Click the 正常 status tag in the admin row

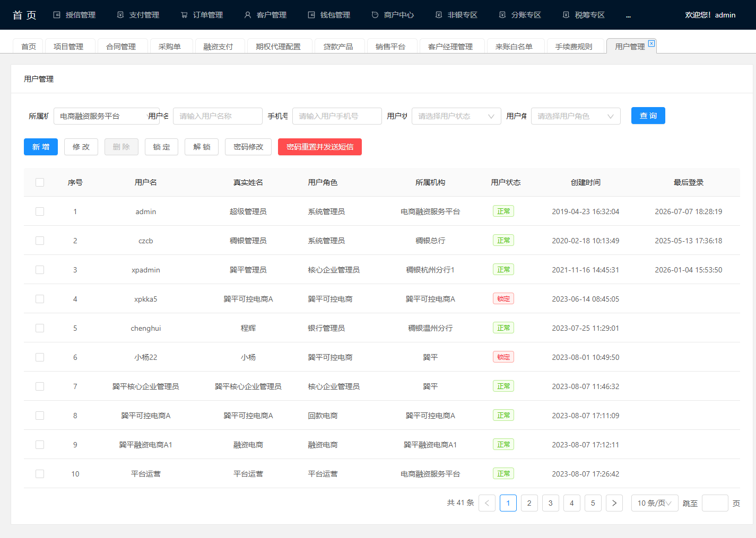click(x=503, y=211)
